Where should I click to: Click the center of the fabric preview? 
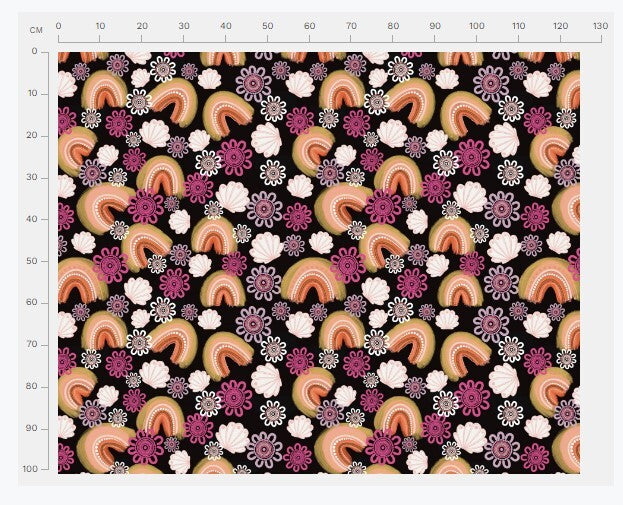point(318,262)
